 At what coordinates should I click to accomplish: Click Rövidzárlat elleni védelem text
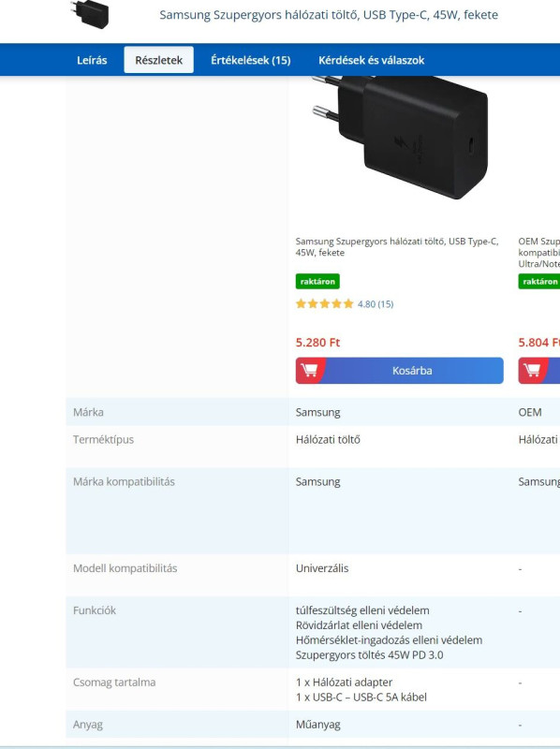pyautogui.click(x=359, y=625)
